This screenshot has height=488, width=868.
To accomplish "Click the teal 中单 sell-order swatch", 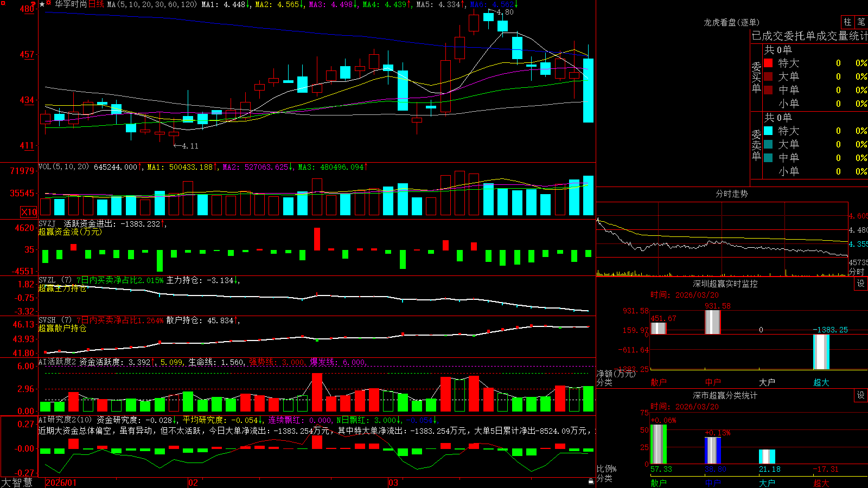I will point(768,158).
